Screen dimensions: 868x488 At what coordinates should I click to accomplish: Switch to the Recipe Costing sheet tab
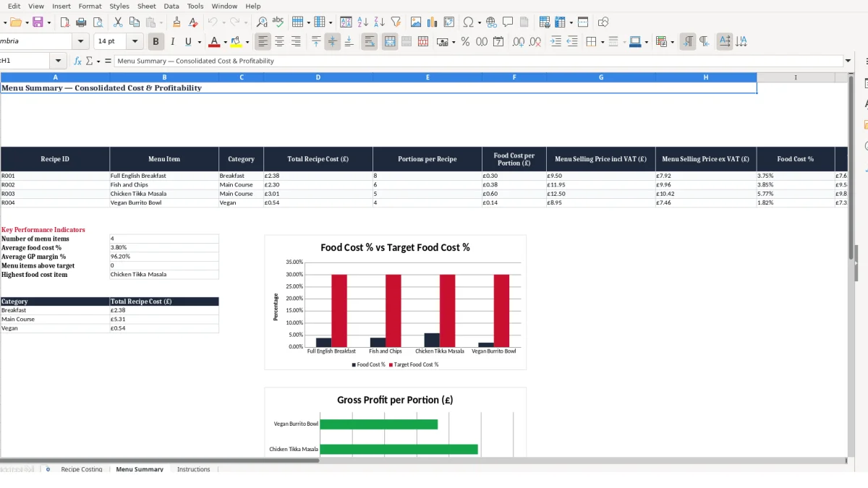(x=82, y=469)
